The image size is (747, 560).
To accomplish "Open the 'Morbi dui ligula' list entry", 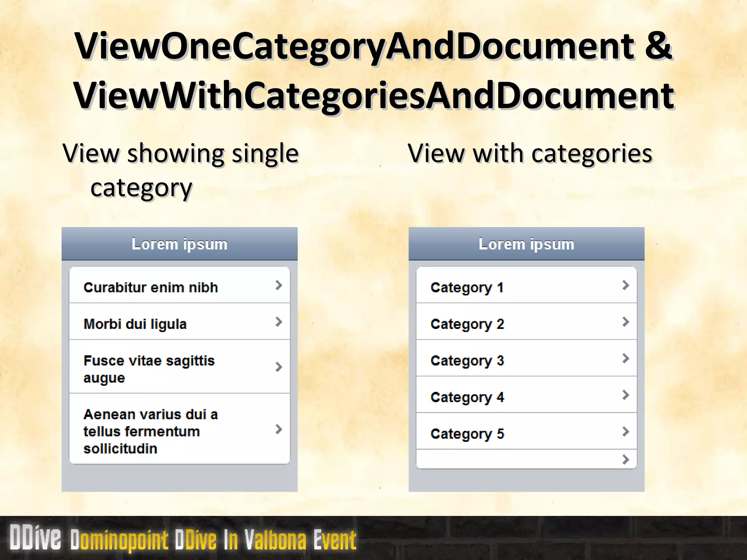I will [x=179, y=322].
